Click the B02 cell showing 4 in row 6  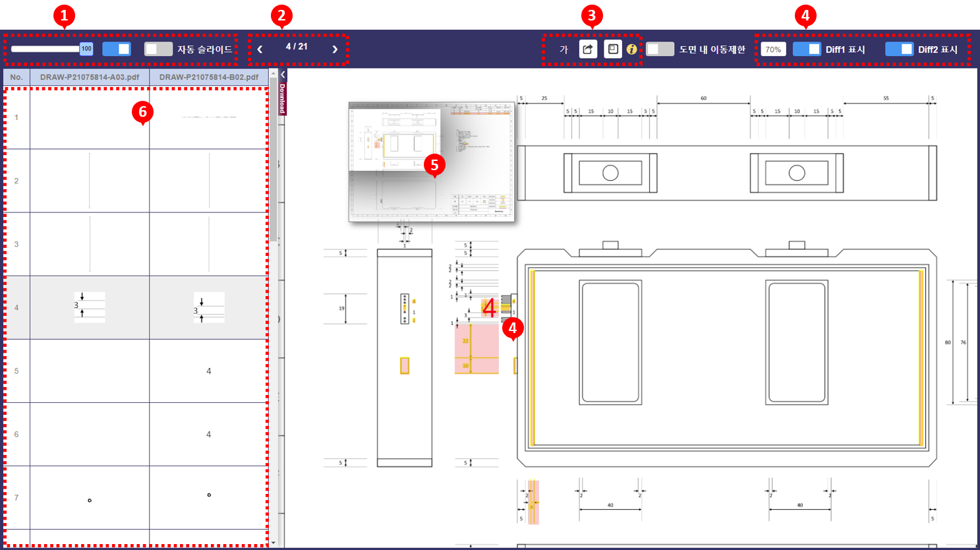click(x=209, y=435)
